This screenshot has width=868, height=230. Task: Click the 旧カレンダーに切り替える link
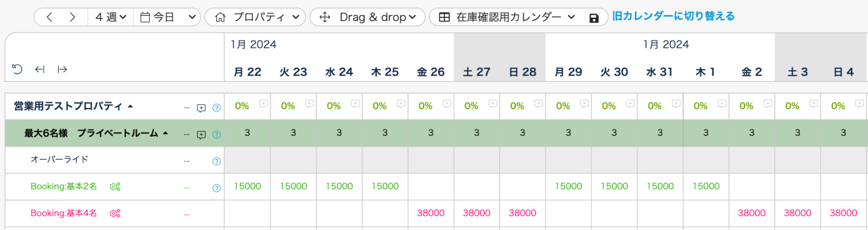click(673, 17)
